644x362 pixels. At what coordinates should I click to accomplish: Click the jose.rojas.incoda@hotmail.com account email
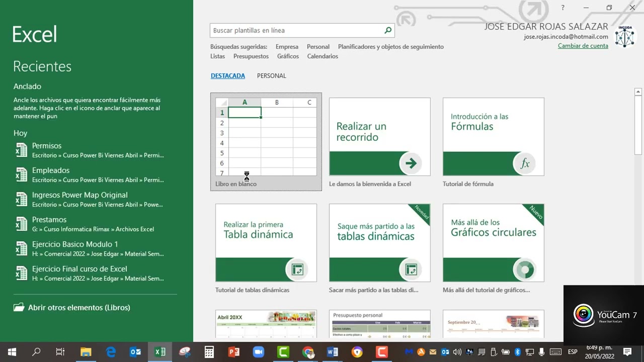pos(566,37)
